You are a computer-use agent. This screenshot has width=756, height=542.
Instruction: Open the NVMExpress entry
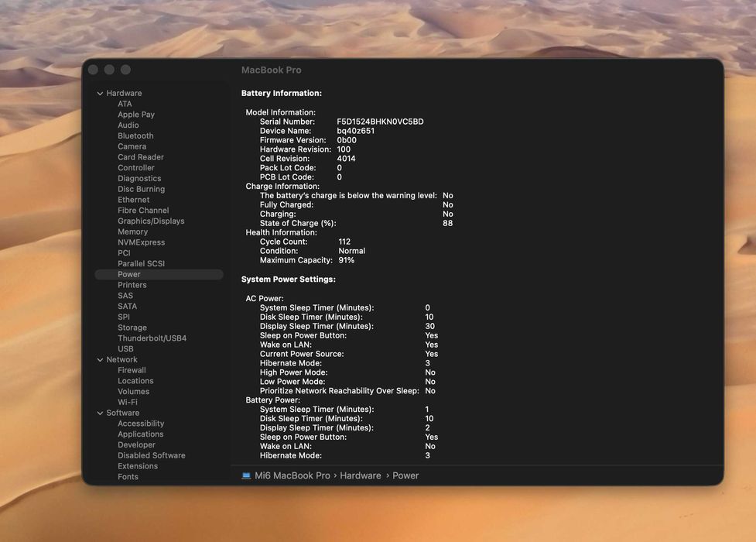pos(142,242)
